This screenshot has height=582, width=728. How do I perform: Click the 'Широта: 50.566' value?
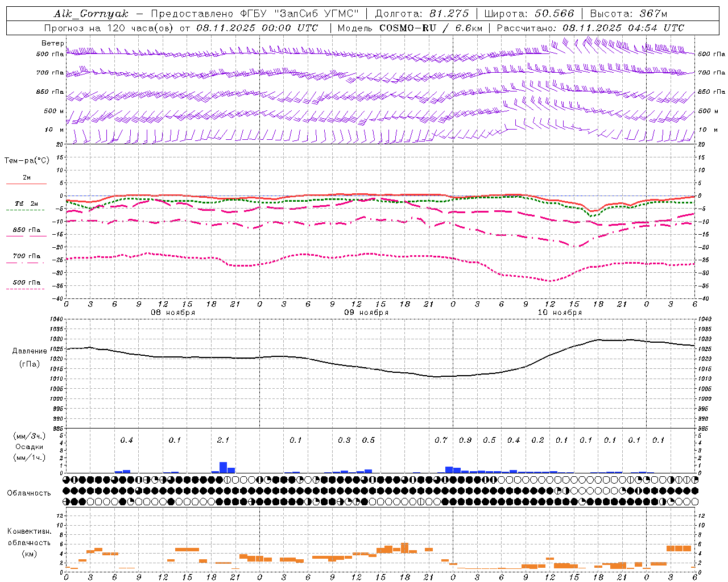529,14
